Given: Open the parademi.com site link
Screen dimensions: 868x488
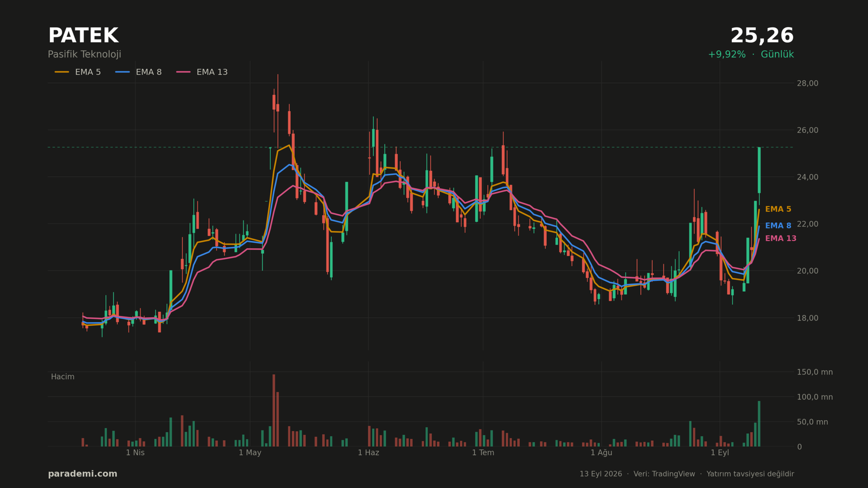Looking at the screenshot, I should 82,474.
